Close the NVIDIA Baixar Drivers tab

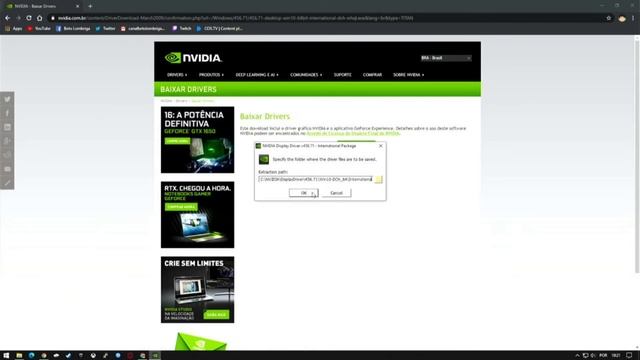[77, 6]
